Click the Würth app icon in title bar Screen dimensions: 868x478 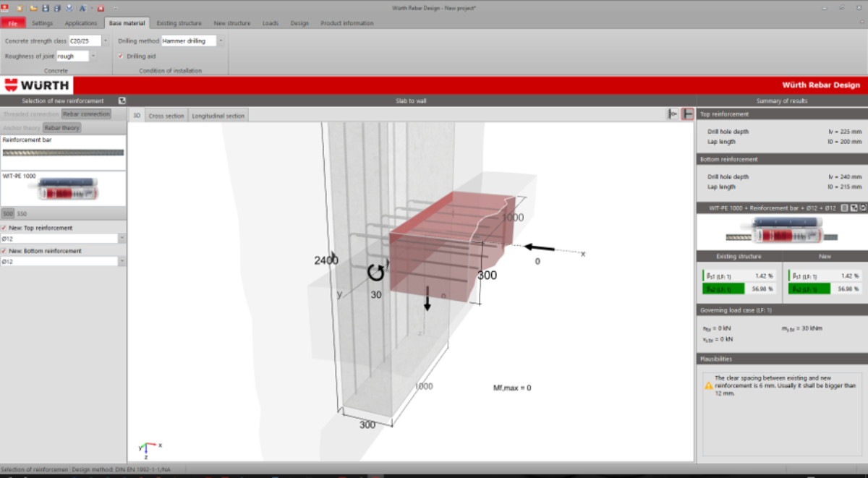coord(4,8)
